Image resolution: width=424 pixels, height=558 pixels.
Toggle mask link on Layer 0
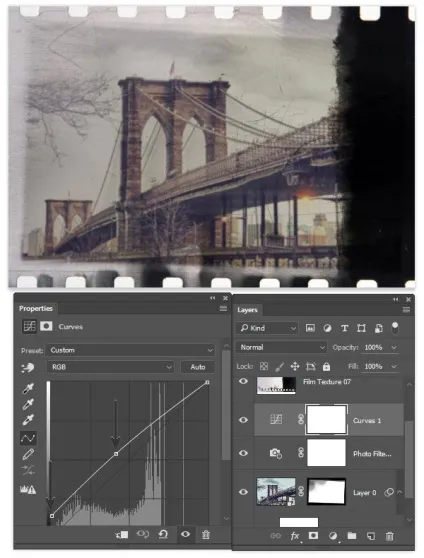coord(301,491)
